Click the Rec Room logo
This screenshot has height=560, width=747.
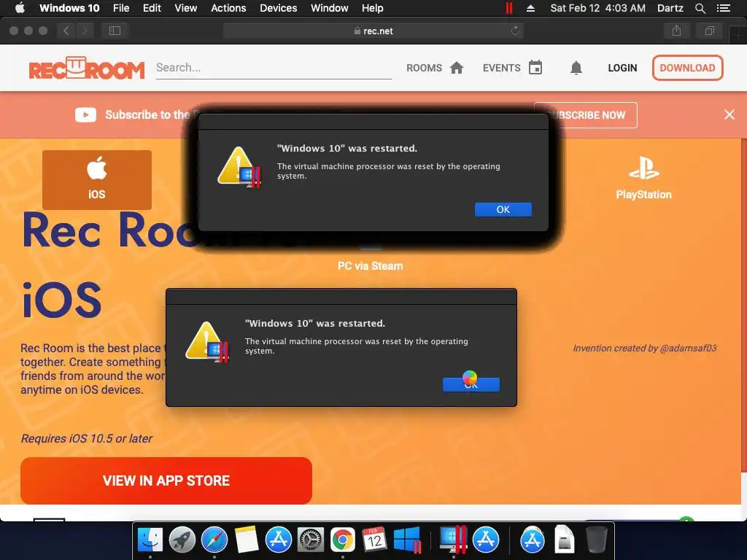[86, 68]
